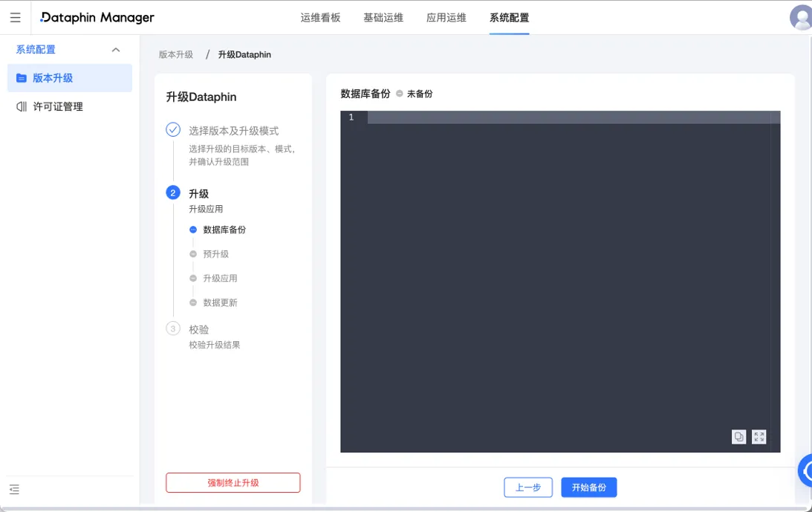
Task: Click the completed step checkmark icon
Action: point(173,129)
